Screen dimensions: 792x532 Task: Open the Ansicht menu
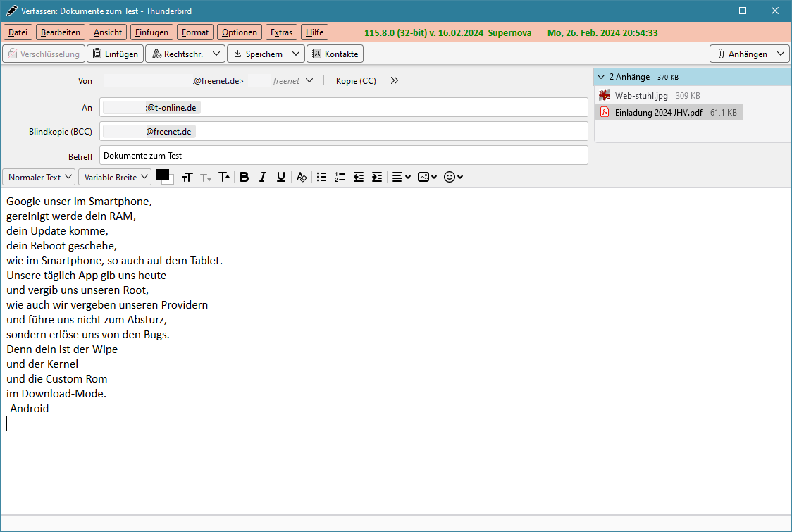[x=108, y=32]
